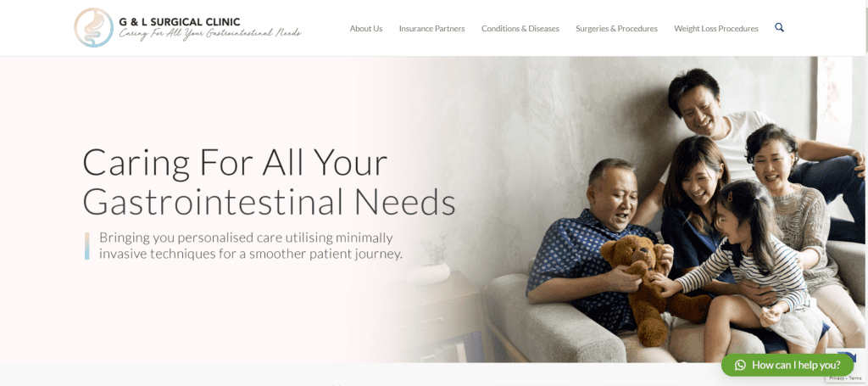Open the search magnifier icon
868x386 pixels.
(x=780, y=28)
